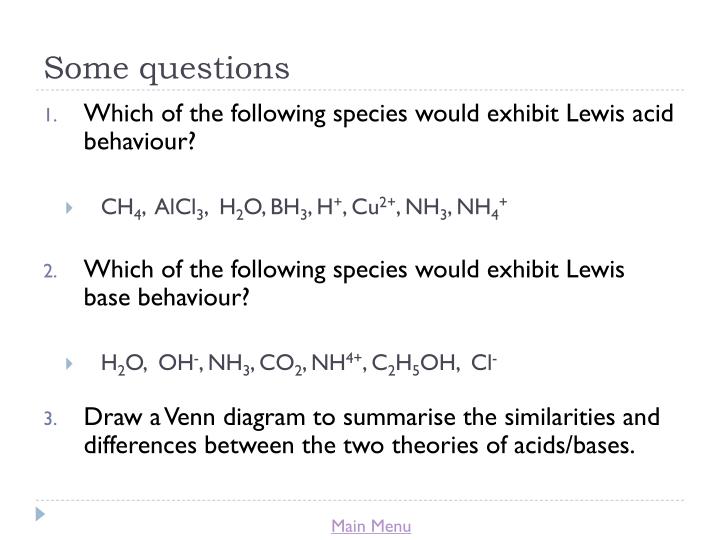This screenshot has height=540, width=720.
Task: Click the AlCl3 species in the first list
Action: click(x=179, y=208)
